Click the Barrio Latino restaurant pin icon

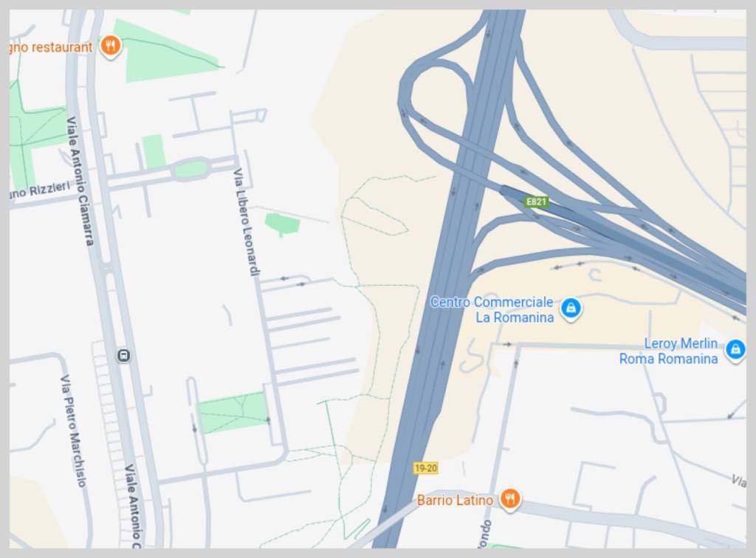(509, 498)
